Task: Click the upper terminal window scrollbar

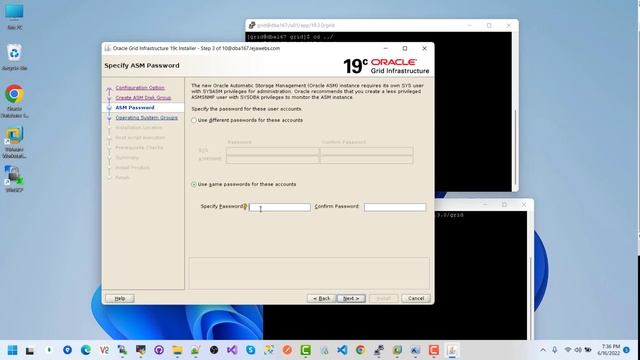Action: (515, 148)
